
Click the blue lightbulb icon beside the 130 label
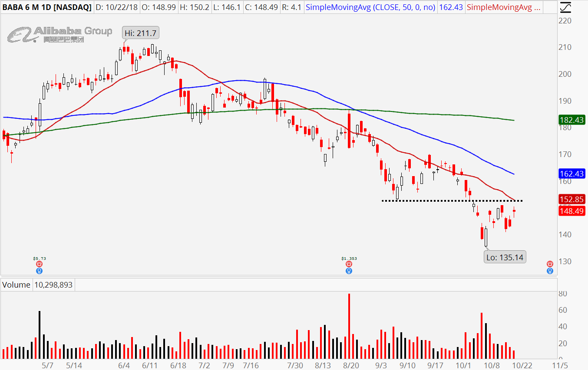[550, 271]
